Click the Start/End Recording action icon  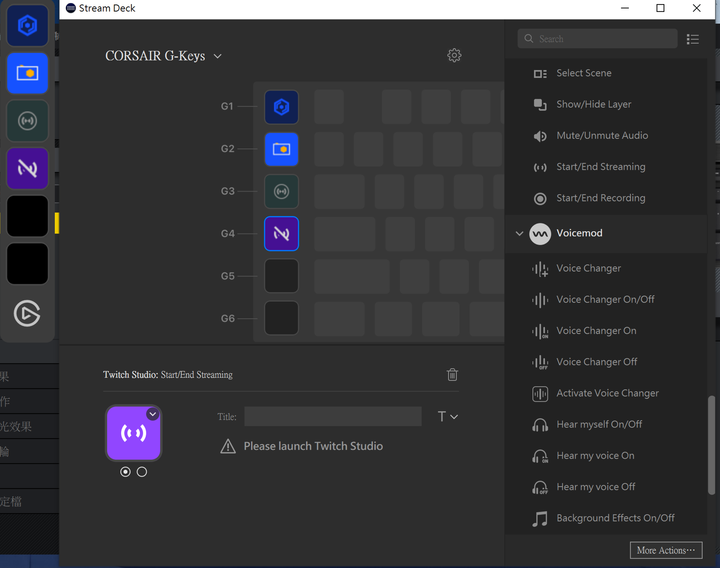(x=540, y=198)
